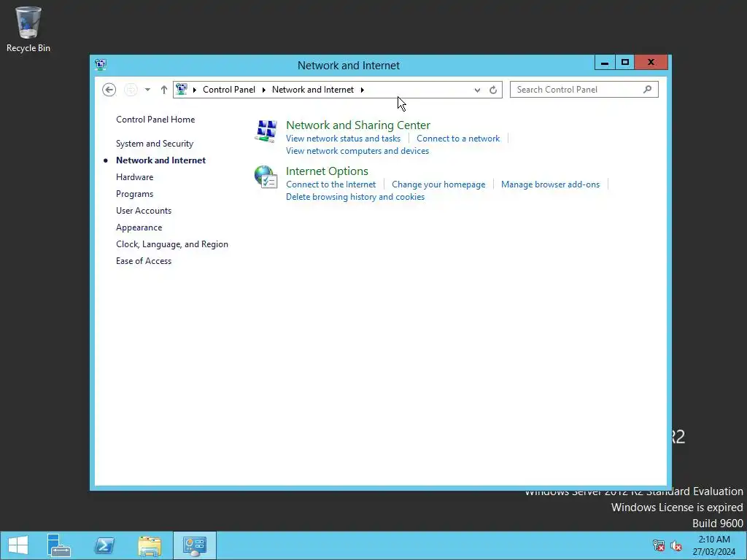Screen dimensions: 747x560
Task: Refresh the Control Panel view
Action: pyautogui.click(x=493, y=90)
